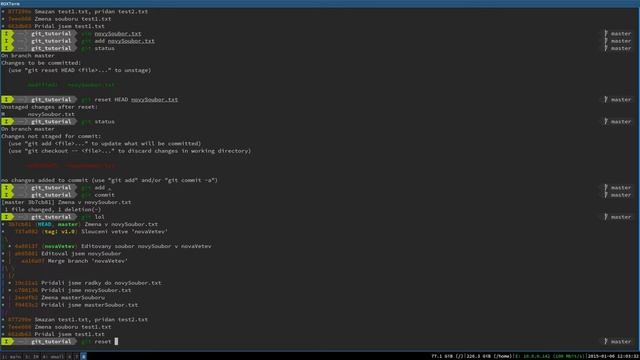The width and height of the screenshot is (640, 360).
Task: Click the '2015-01-06 12:03:32' clock
Action: tap(613, 356)
